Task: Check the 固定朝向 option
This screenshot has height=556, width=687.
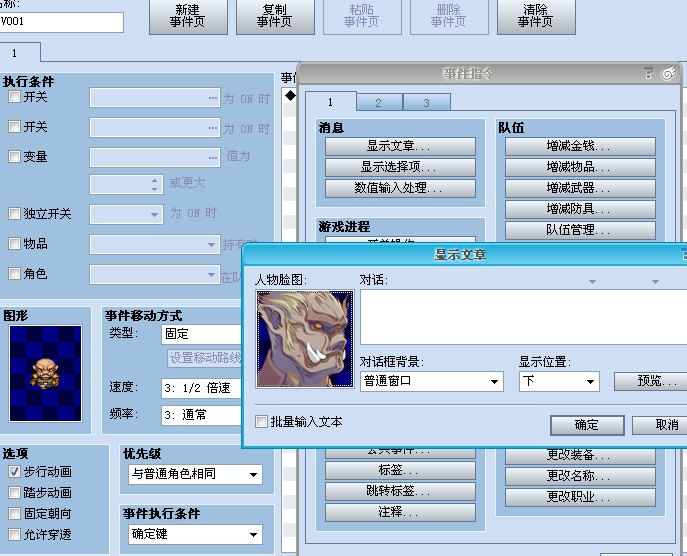Action: point(14,514)
